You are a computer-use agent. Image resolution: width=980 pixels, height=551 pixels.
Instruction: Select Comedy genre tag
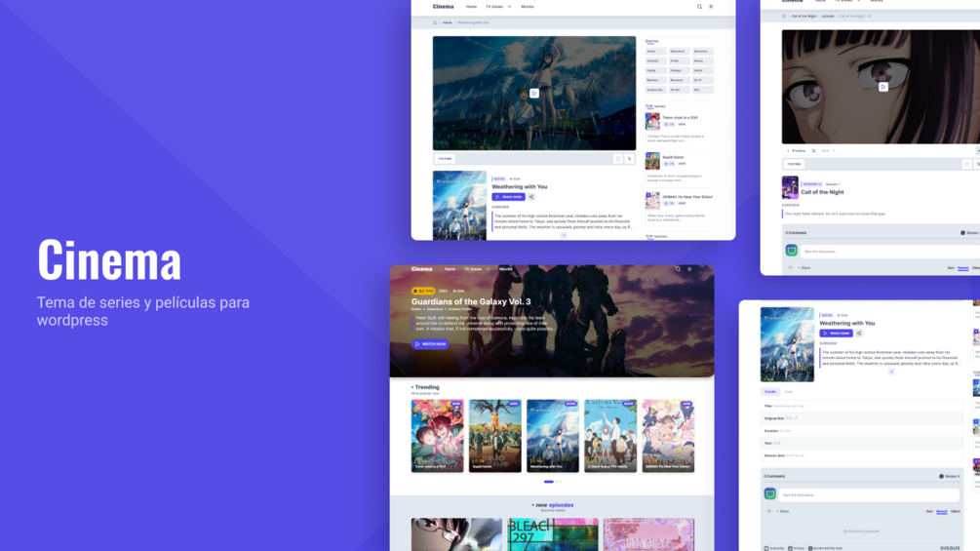[x=655, y=60]
